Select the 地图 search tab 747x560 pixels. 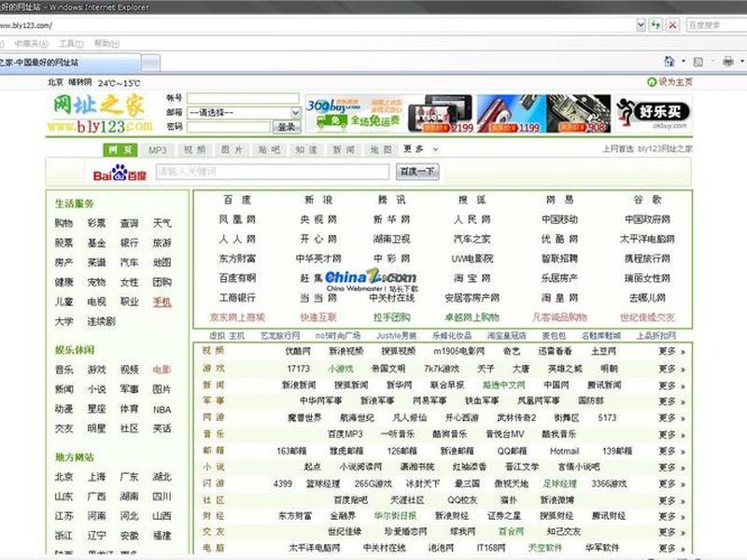tap(381, 150)
